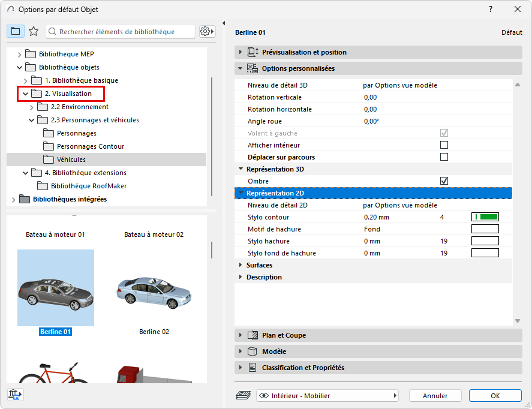Show favorites with star icon
The image size is (532, 409).
[34, 31]
